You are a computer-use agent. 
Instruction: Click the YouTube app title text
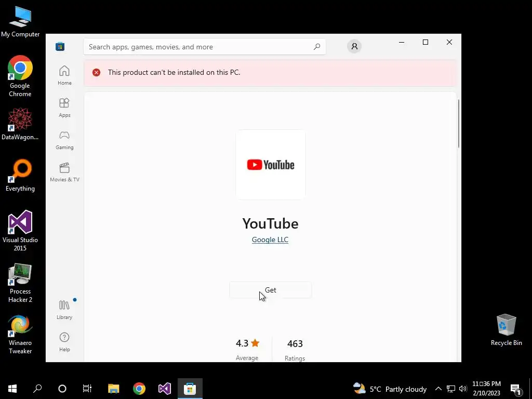pyautogui.click(x=270, y=223)
